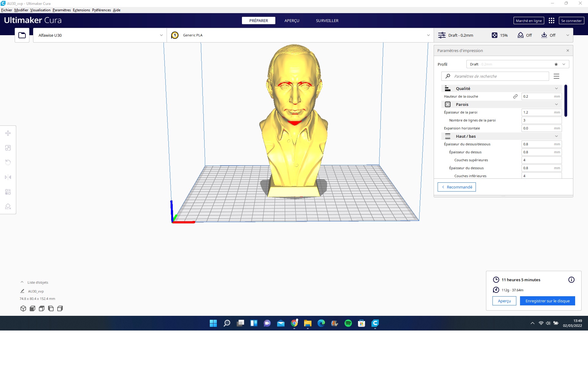The width and height of the screenshot is (588, 366).
Task: Open the Ultimaker apps grid icon
Action: tap(551, 21)
